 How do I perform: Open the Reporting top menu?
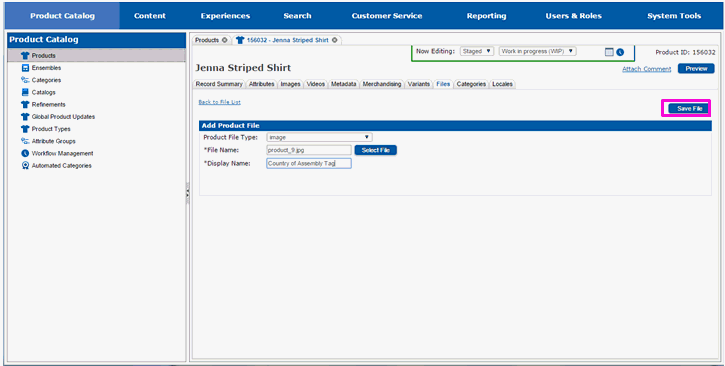pyautogui.click(x=486, y=16)
